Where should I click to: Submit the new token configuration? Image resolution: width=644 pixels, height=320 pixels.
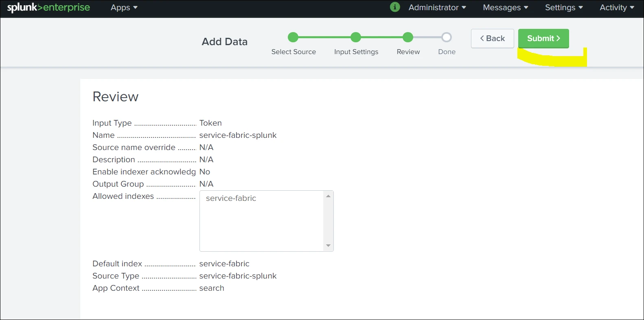(543, 39)
